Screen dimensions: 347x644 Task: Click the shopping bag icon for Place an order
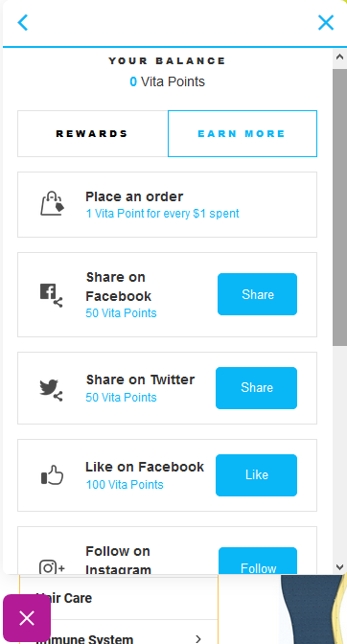pos(52,204)
